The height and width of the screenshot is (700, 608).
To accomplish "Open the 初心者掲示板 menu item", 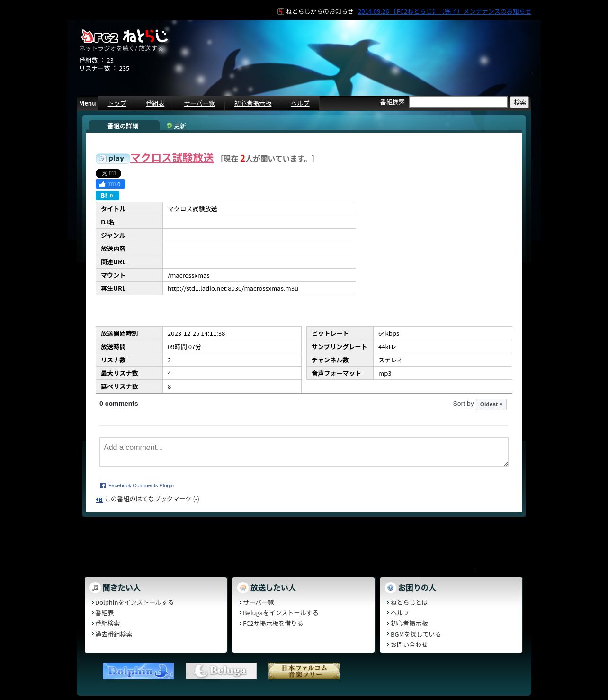I will [x=253, y=103].
